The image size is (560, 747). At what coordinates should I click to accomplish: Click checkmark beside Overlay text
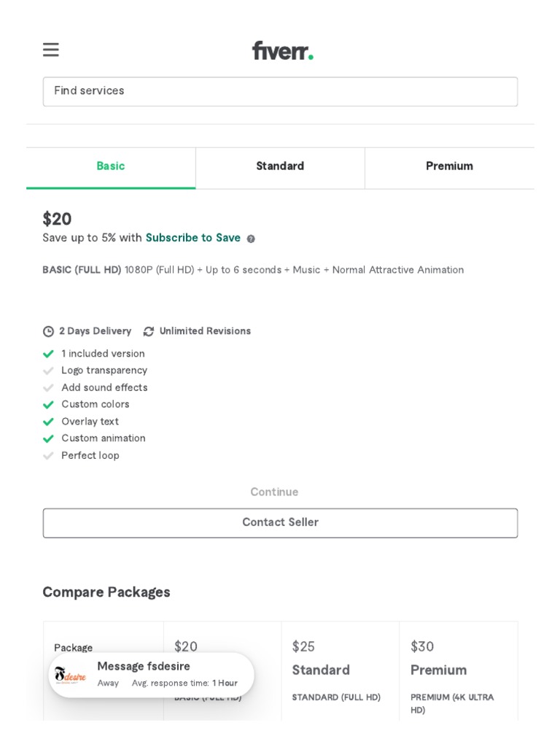tap(48, 422)
